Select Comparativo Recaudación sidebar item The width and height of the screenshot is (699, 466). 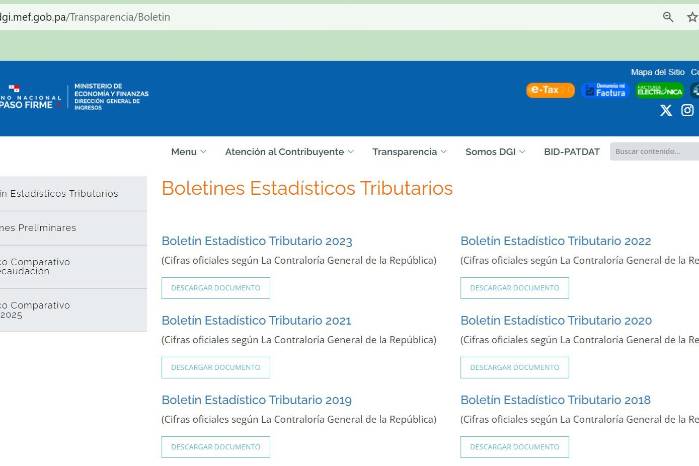pyautogui.click(x=73, y=267)
